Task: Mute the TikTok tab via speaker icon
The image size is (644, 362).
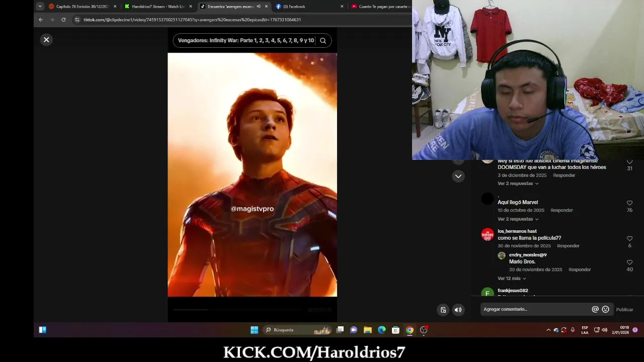Action: coord(259,7)
